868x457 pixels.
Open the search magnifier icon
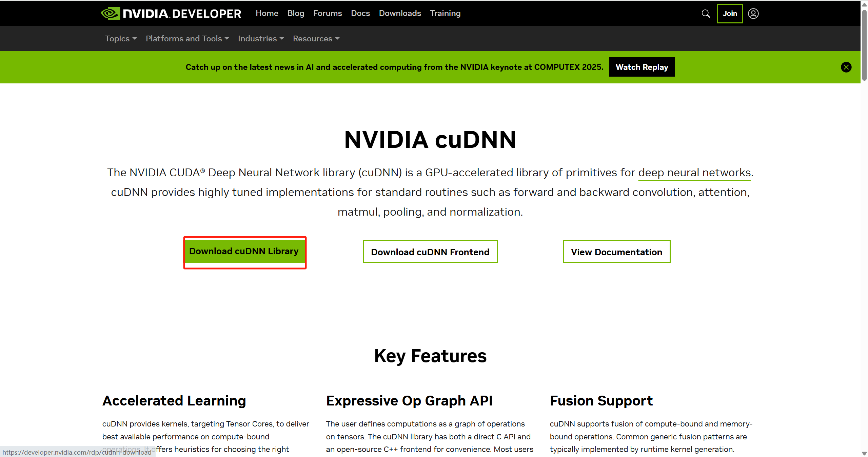(x=706, y=14)
